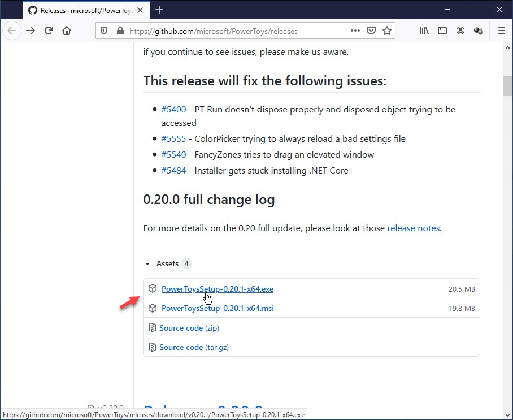
Task: Click the vertical page scrollbar thumb
Action: tap(507, 86)
